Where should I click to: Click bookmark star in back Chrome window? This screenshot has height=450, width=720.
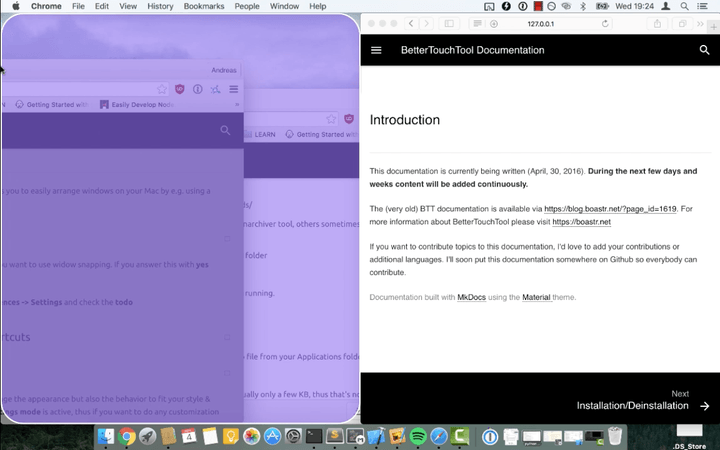click(331, 119)
